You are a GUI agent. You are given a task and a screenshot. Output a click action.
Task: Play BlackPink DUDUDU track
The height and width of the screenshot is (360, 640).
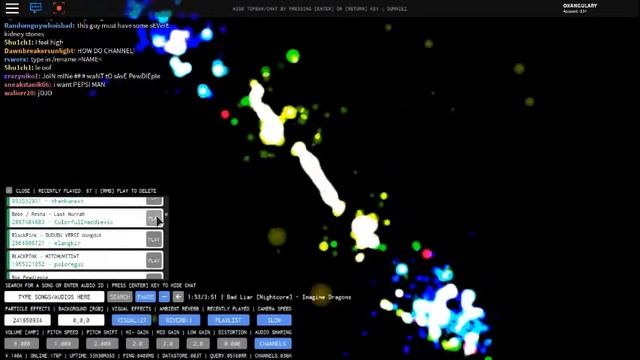pos(154,240)
